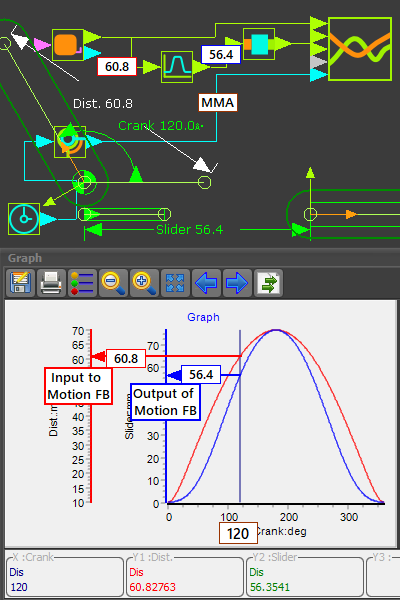The image size is (400, 600).
Task: Select the Graph function block with wavy lines
Action: [x=360, y=49]
